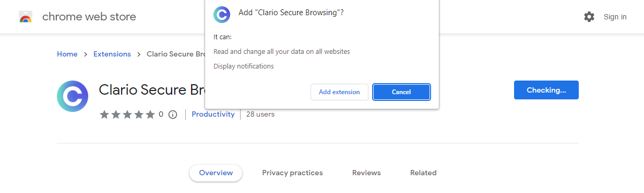Click the info icon beside rating count

tap(173, 115)
